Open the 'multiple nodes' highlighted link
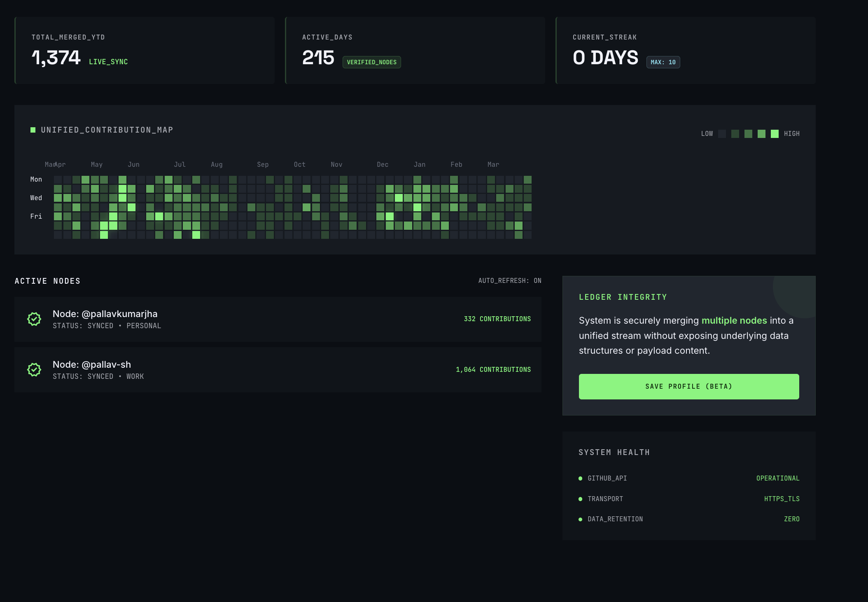 coord(734,320)
